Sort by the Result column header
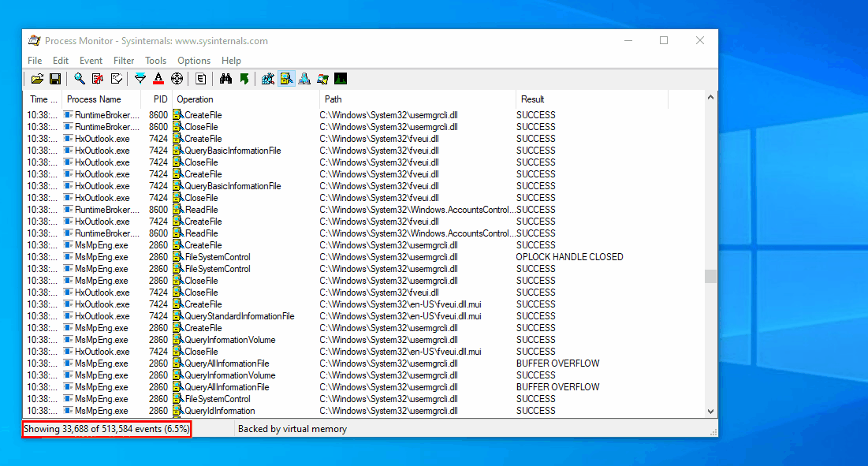The image size is (868, 466). tap(592, 99)
